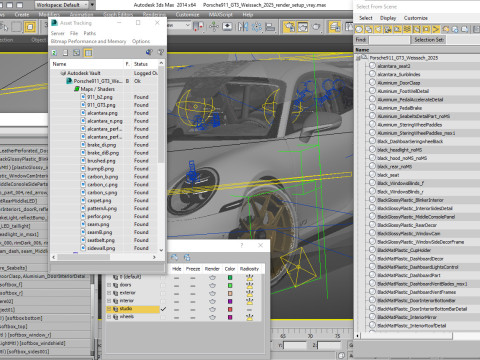Screen dimensions: 480x360
Task: Click the Vault login icon in Asset Tracking toolbar
Action: (149, 52)
